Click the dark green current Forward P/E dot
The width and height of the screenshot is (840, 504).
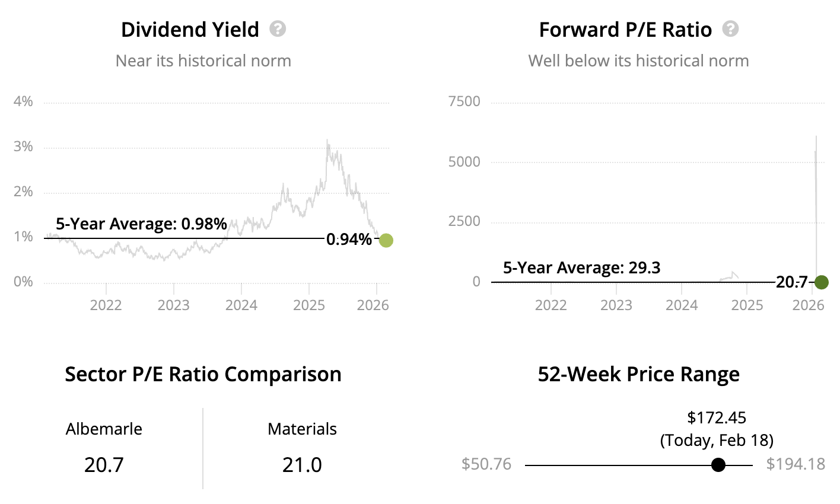[x=821, y=282]
